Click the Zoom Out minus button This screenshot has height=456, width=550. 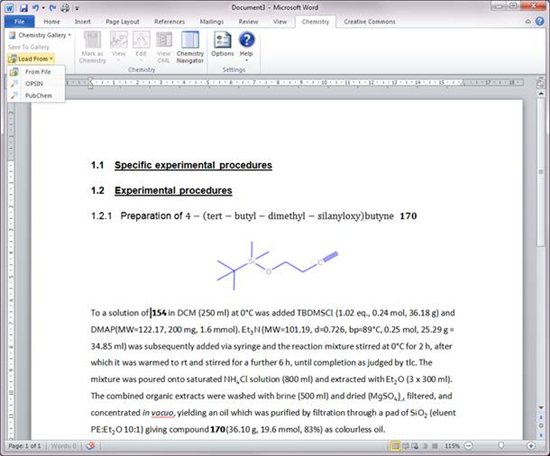[469, 446]
